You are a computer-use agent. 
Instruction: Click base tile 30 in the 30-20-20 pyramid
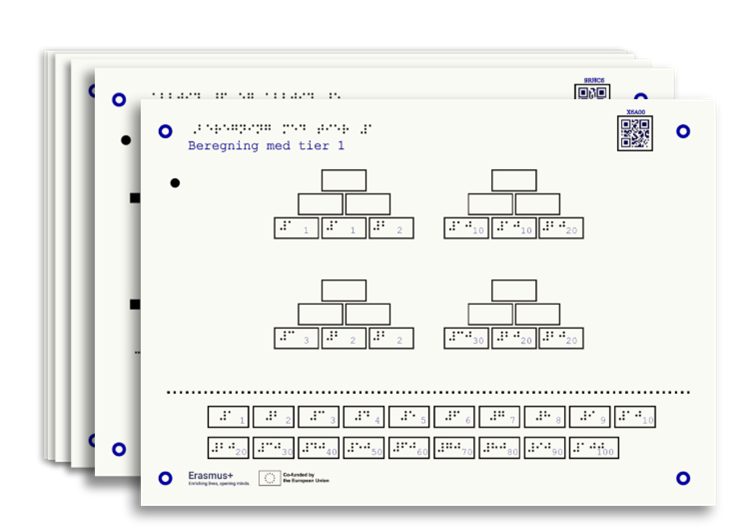(466, 338)
